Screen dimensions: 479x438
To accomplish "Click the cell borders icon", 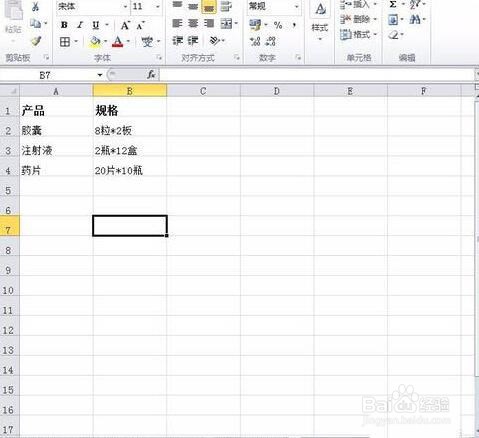I will 65,42.
